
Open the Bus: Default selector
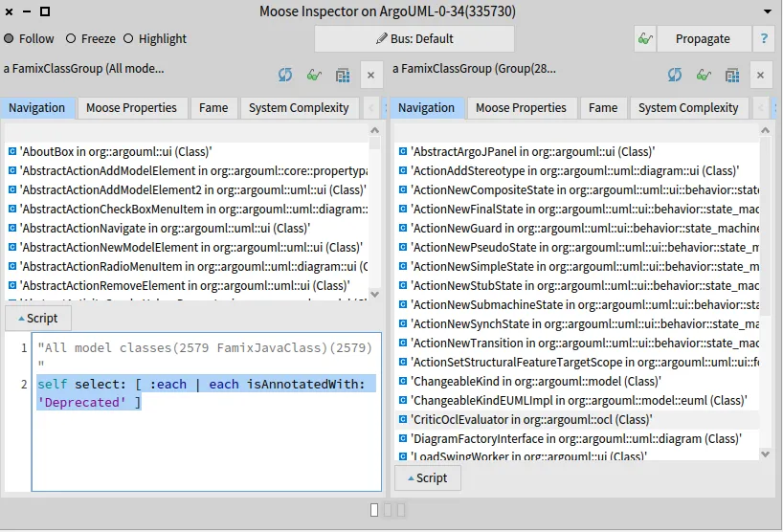[414, 39]
